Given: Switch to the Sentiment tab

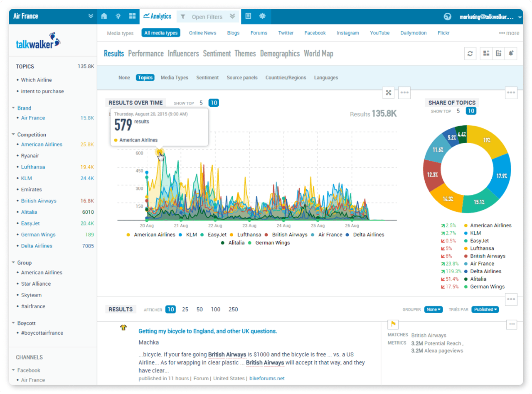Looking at the screenshot, I should 217,54.
